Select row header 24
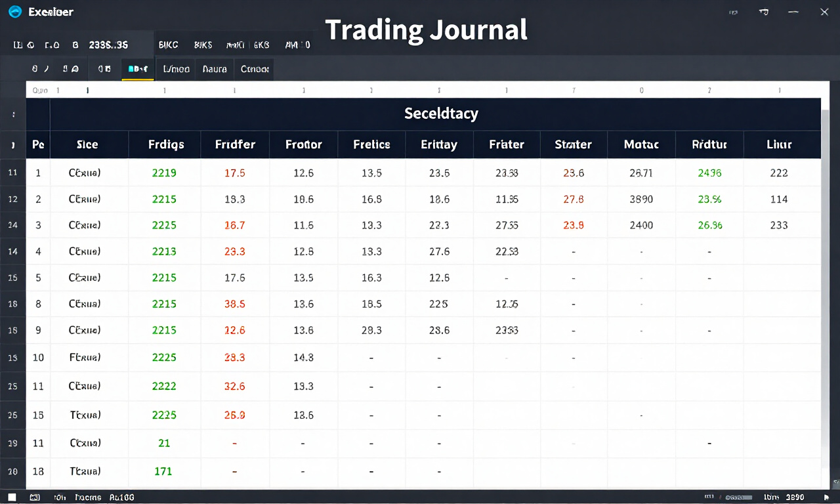This screenshot has height=504, width=840. pyautogui.click(x=12, y=226)
